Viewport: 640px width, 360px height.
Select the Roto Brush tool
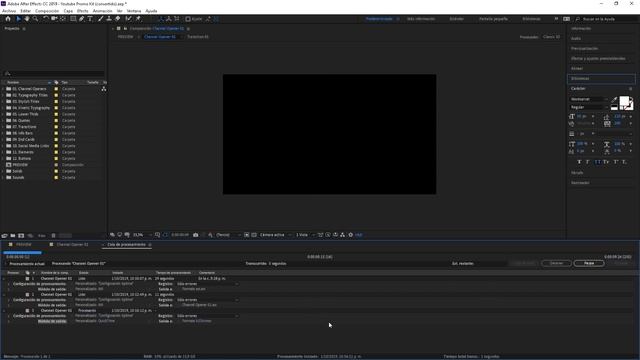coord(129,19)
